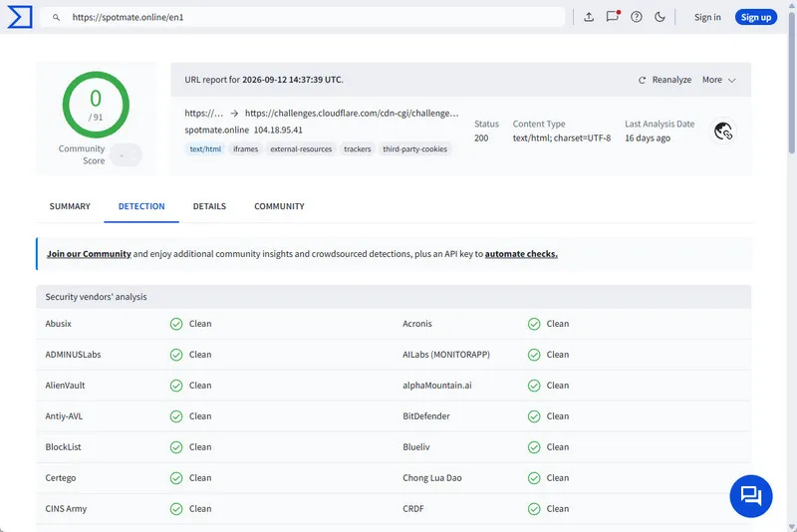This screenshot has height=532, width=797.
Task: Click the 16 days ago text
Action: click(648, 138)
